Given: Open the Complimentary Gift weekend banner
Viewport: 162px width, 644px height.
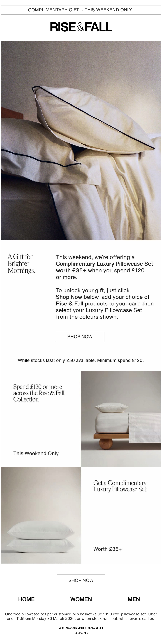Looking at the screenshot, I should click(80, 10).
